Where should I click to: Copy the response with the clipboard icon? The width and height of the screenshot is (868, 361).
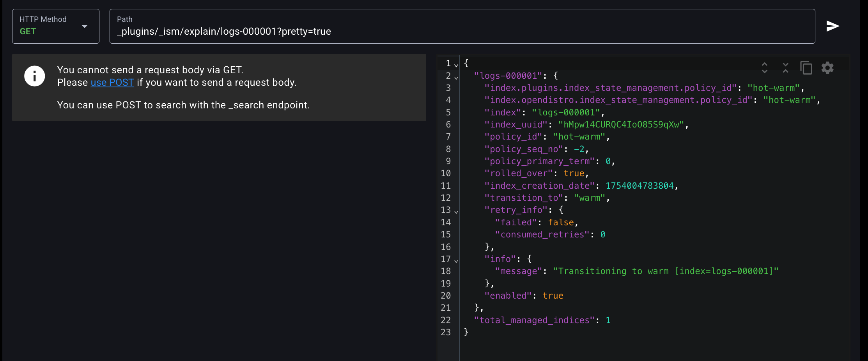(x=806, y=68)
